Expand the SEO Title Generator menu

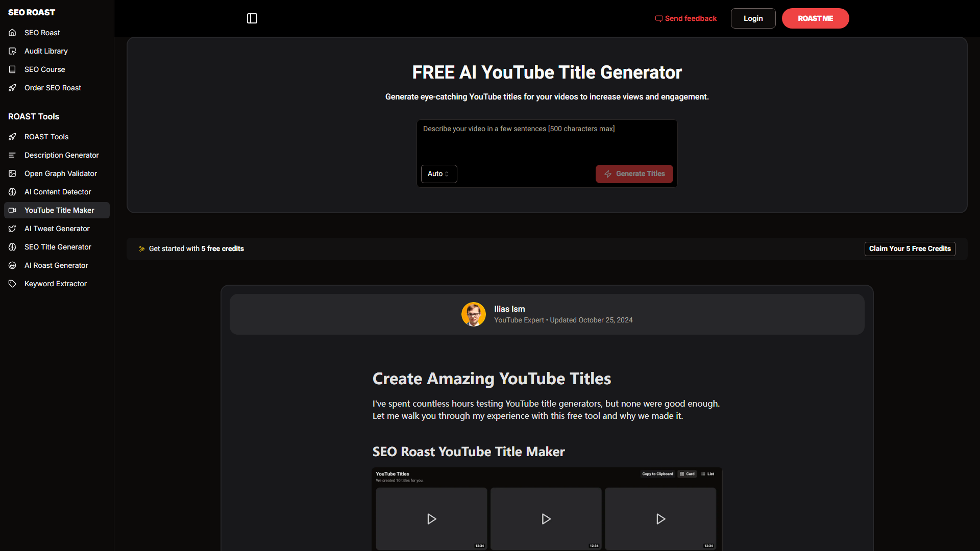pyautogui.click(x=57, y=247)
